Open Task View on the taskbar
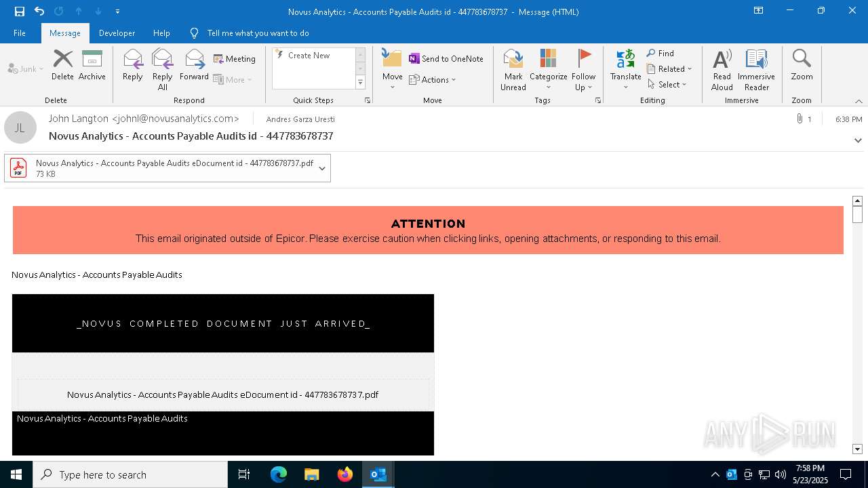This screenshot has height=488, width=868. point(244,474)
